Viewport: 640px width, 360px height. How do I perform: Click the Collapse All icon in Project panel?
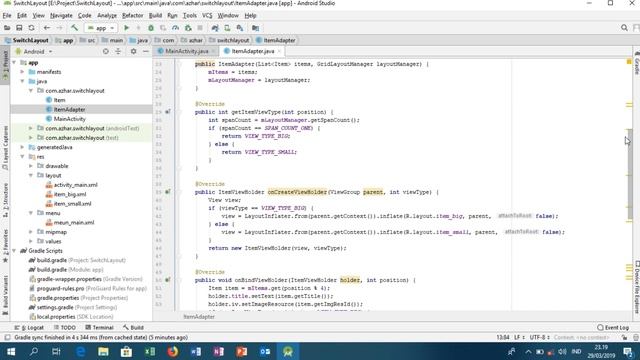118,51
